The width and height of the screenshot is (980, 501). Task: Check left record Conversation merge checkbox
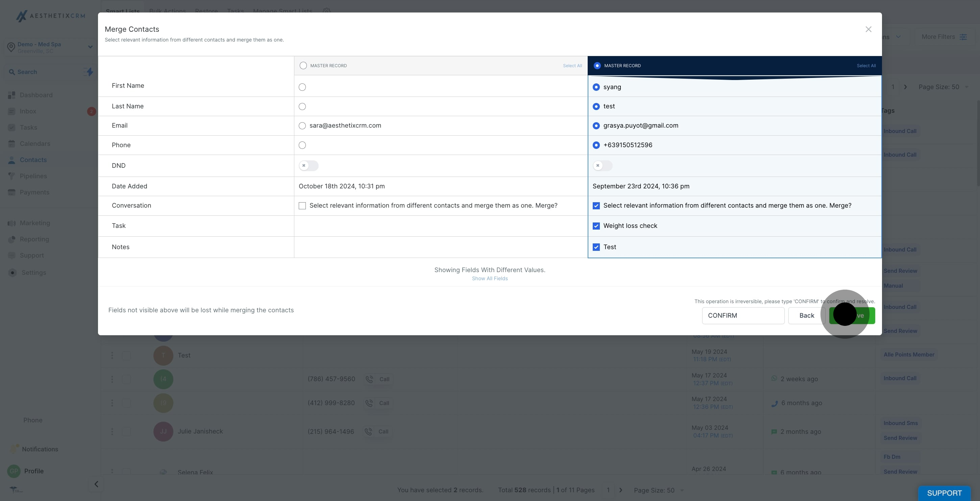point(302,206)
